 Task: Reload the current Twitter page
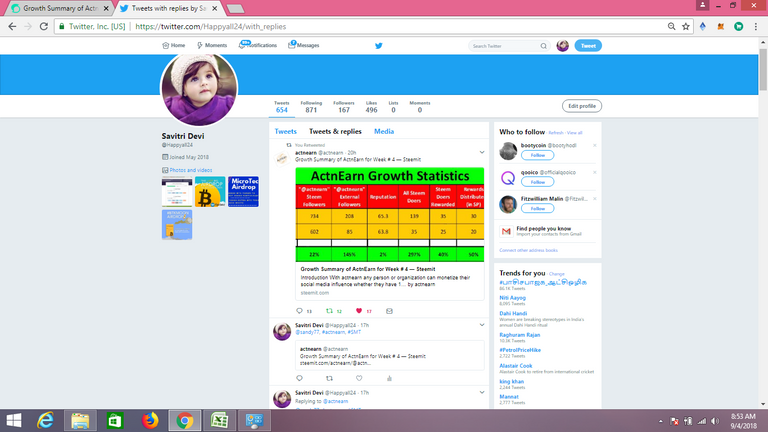pyautogui.click(x=44, y=26)
